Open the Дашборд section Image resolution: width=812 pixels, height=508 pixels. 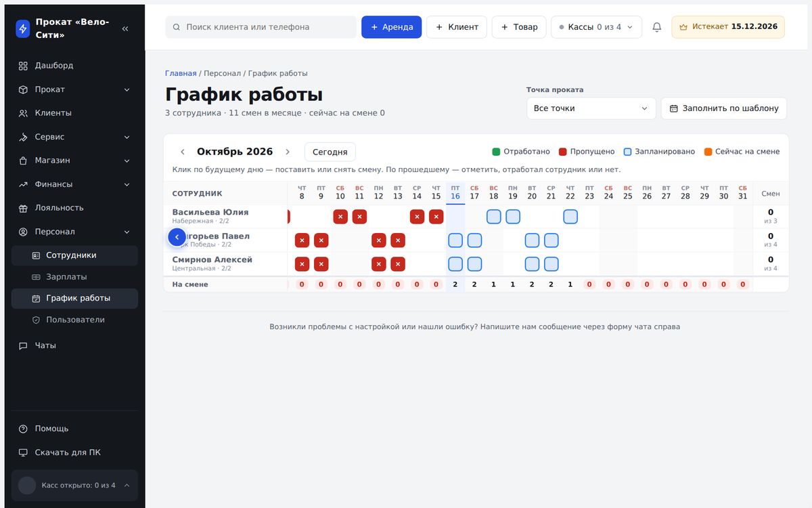(x=74, y=66)
